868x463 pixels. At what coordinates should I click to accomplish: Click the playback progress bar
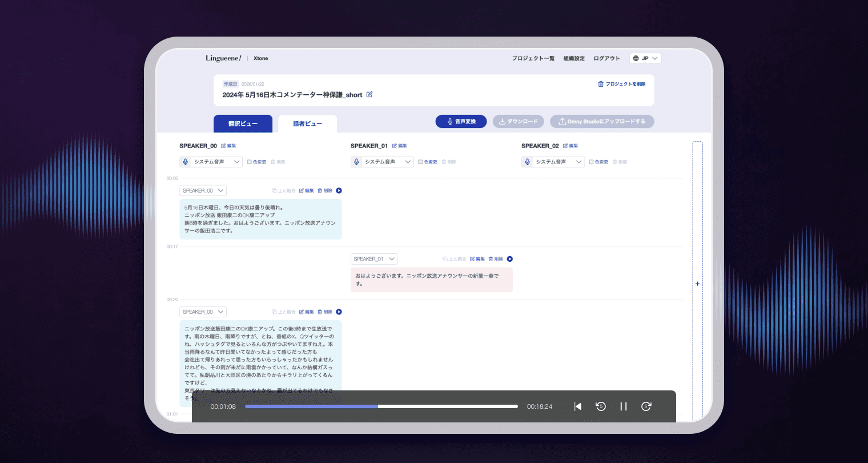[381, 406]
